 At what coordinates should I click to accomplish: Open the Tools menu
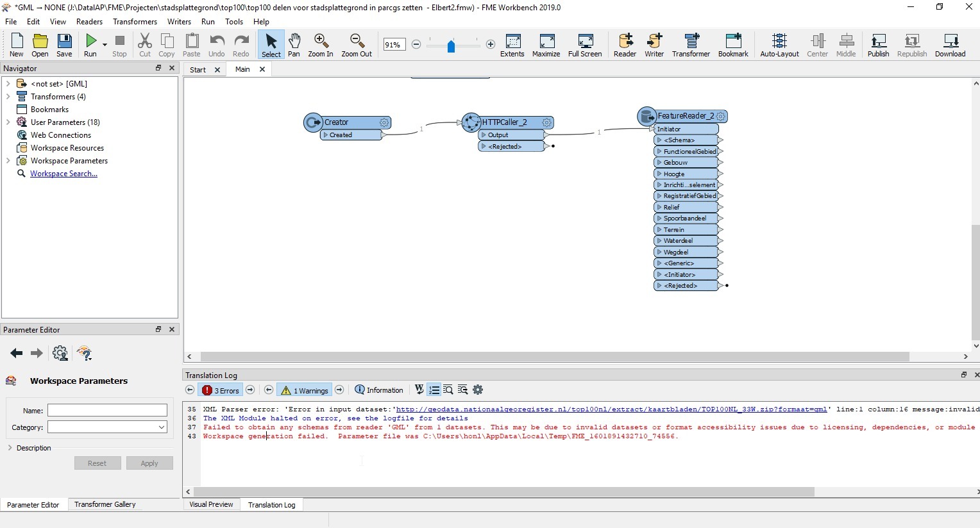point(234,21)
